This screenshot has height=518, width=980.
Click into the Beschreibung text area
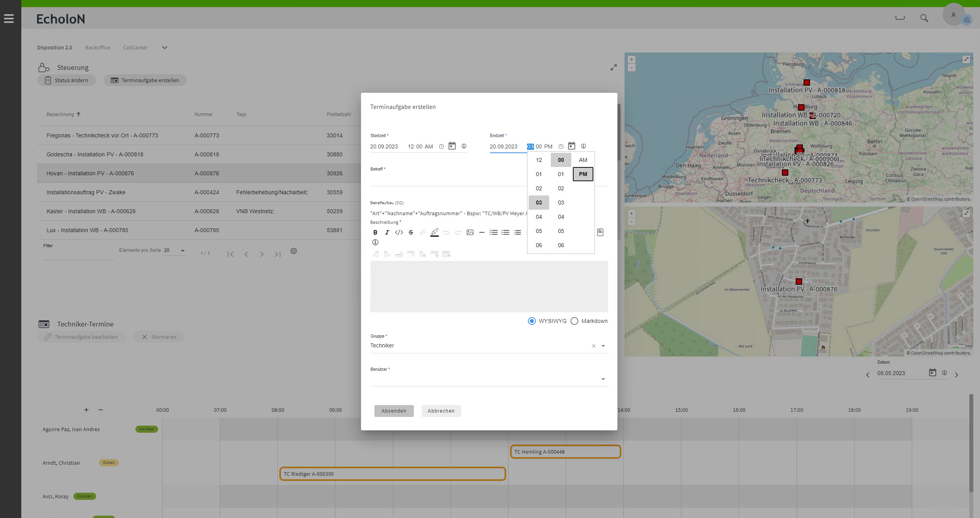coord(489,287)
